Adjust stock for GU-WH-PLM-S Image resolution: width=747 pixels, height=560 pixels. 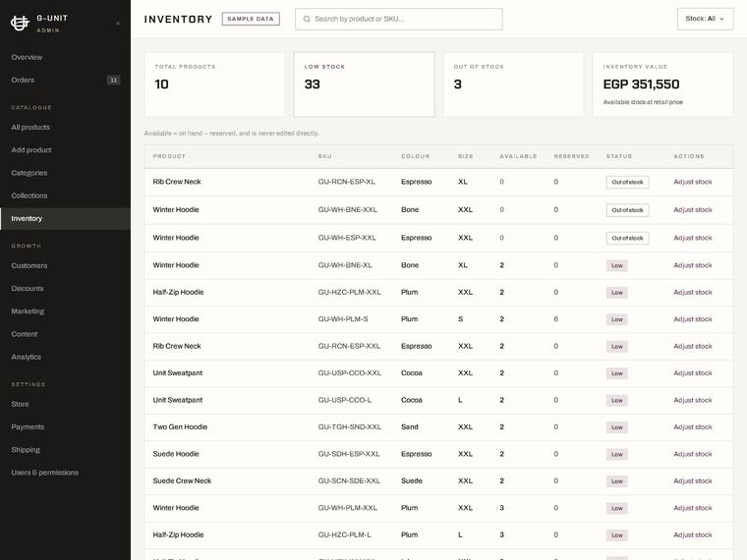coord(693,319)
